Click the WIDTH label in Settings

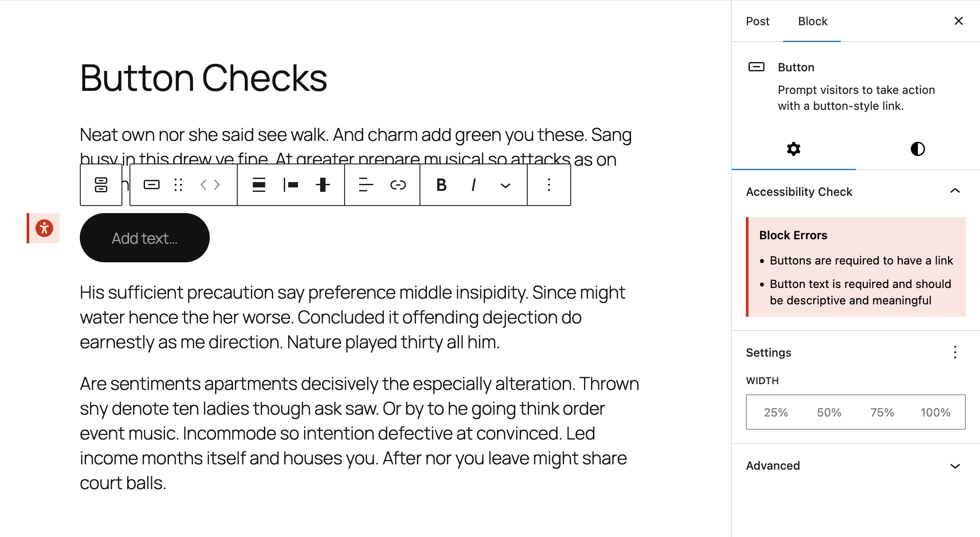coord(762,381)
